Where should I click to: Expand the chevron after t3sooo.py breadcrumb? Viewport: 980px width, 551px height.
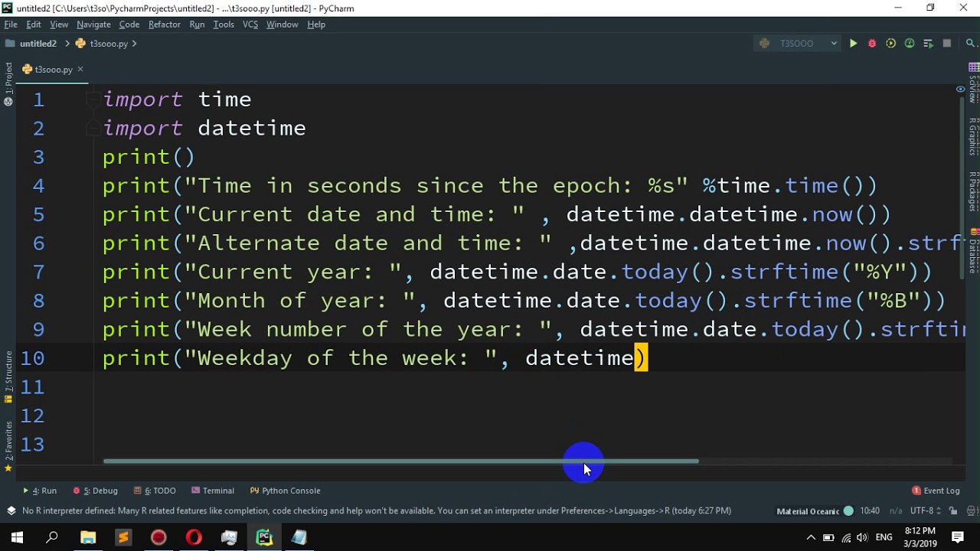(135, 44)
